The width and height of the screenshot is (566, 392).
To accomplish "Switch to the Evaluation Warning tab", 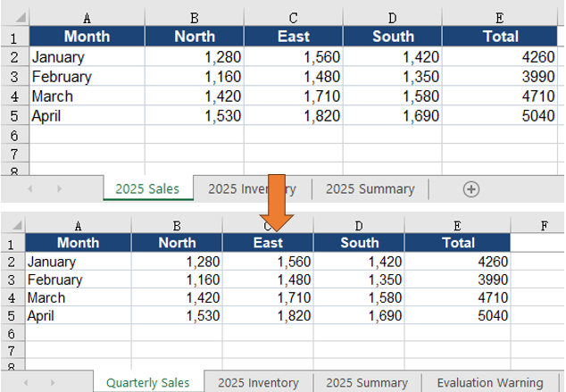I will point(490,382).
